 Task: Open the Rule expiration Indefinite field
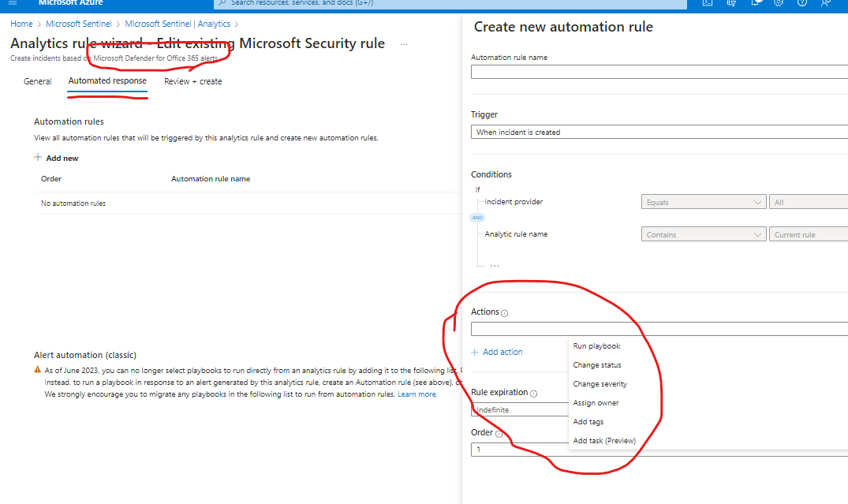click(520, 410)
